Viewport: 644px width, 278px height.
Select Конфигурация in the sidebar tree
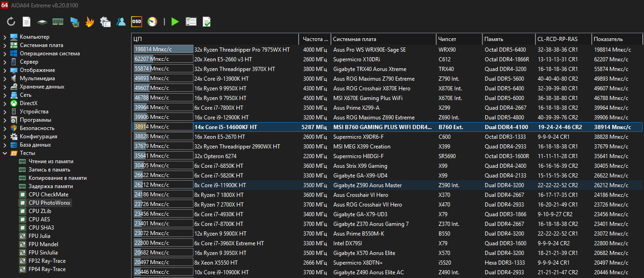click(x=39, y=136)
